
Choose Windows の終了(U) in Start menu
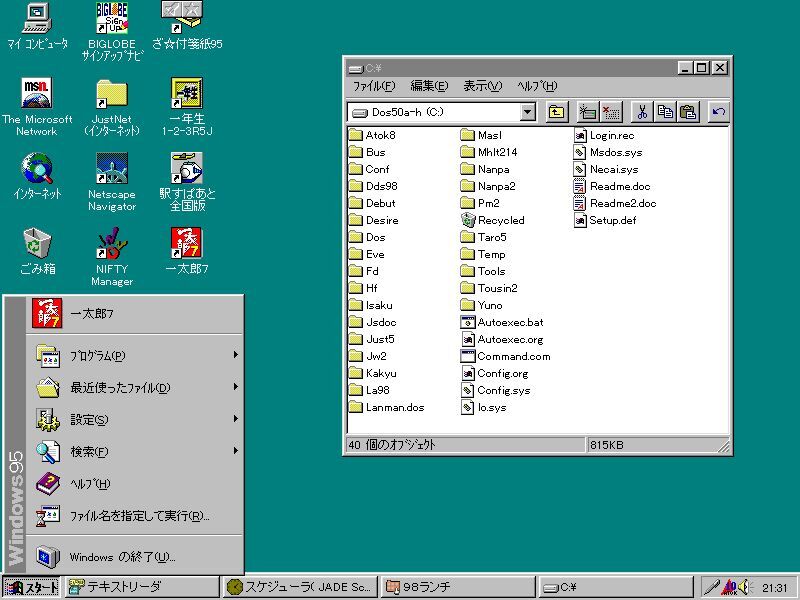[135, 556]
